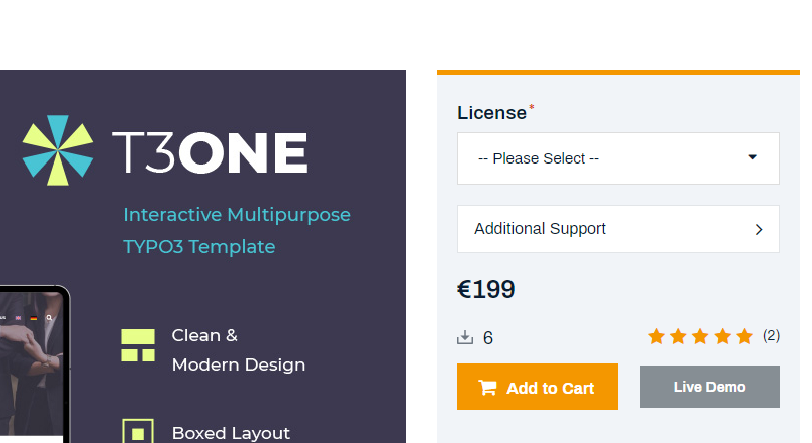Click the fifth rating star
This screenshot has height=443, width=812.
[744, 336]
